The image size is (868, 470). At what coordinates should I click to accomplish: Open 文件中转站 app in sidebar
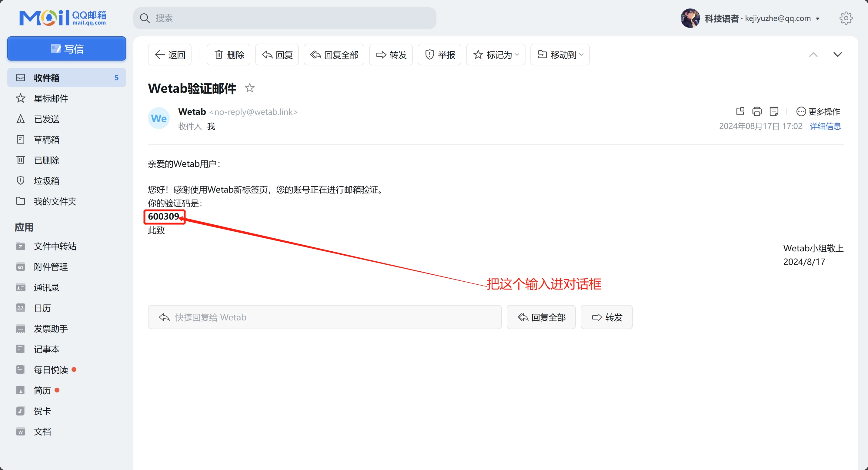[x=55, y=247]
